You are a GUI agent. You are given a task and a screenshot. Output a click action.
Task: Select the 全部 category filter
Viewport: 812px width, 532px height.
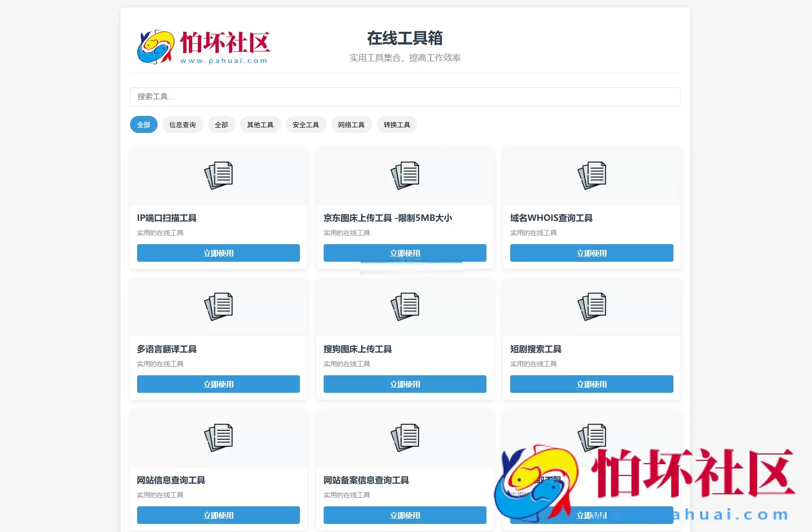click(x=143, y=124)
